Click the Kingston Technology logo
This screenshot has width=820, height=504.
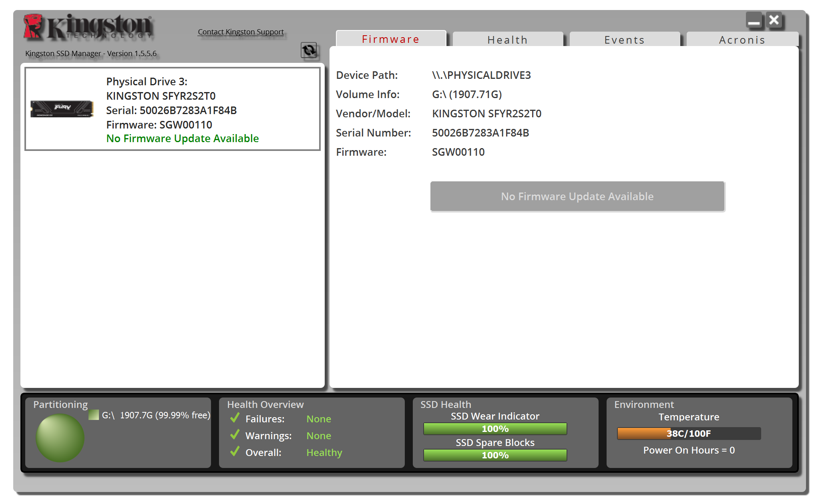point(89,27)
